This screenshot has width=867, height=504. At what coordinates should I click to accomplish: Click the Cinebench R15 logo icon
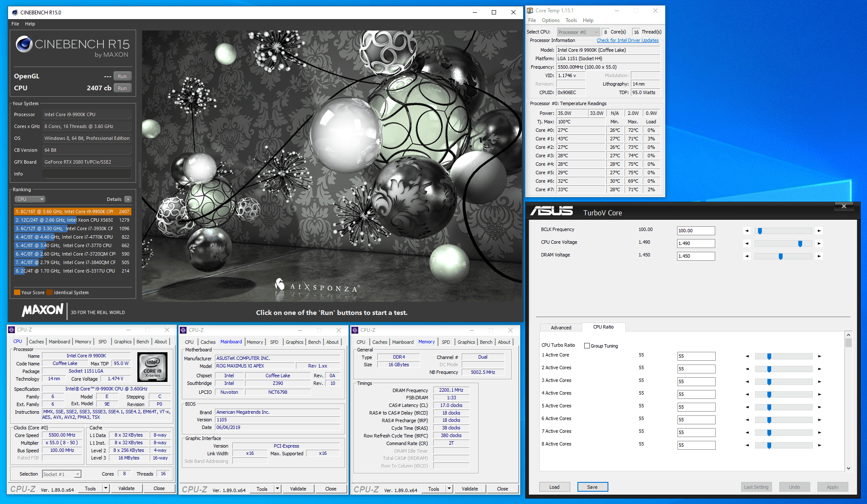click(24, 44)
